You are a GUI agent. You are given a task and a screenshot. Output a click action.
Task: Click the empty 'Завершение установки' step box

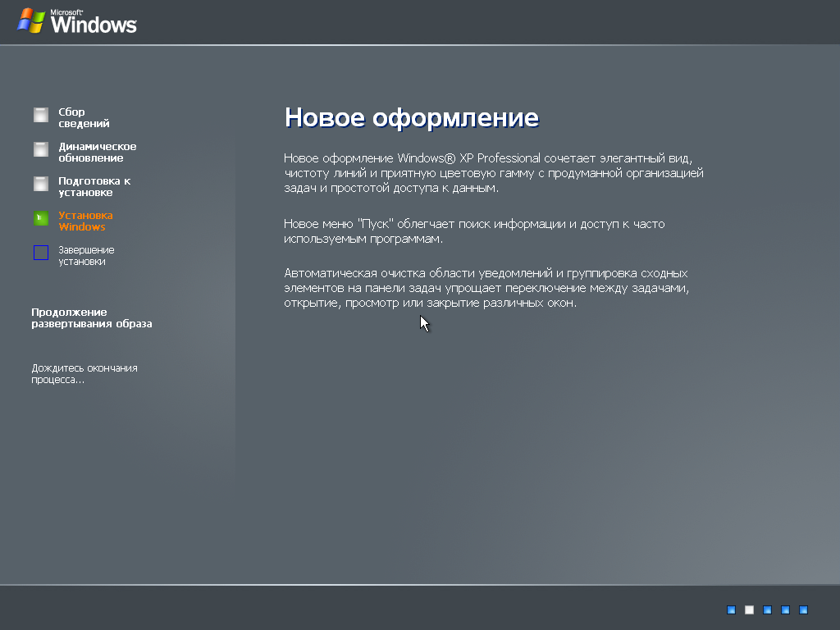(41, 253)
